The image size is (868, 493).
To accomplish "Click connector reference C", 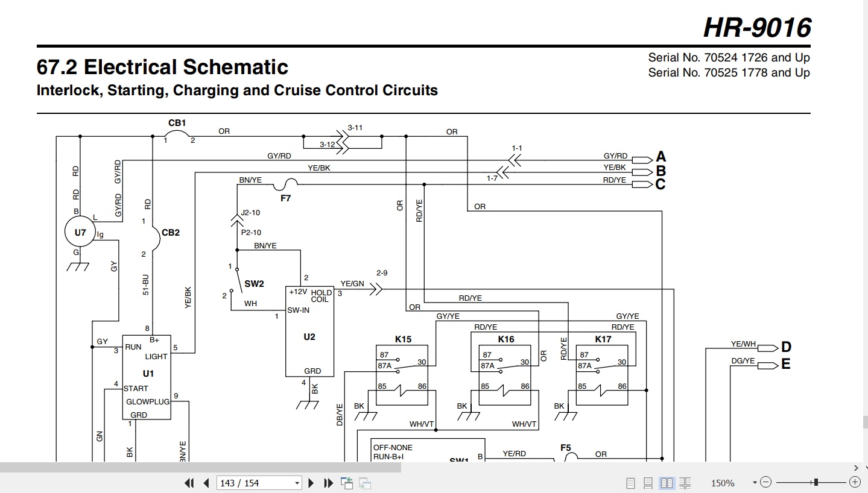I will coord(661,184).
